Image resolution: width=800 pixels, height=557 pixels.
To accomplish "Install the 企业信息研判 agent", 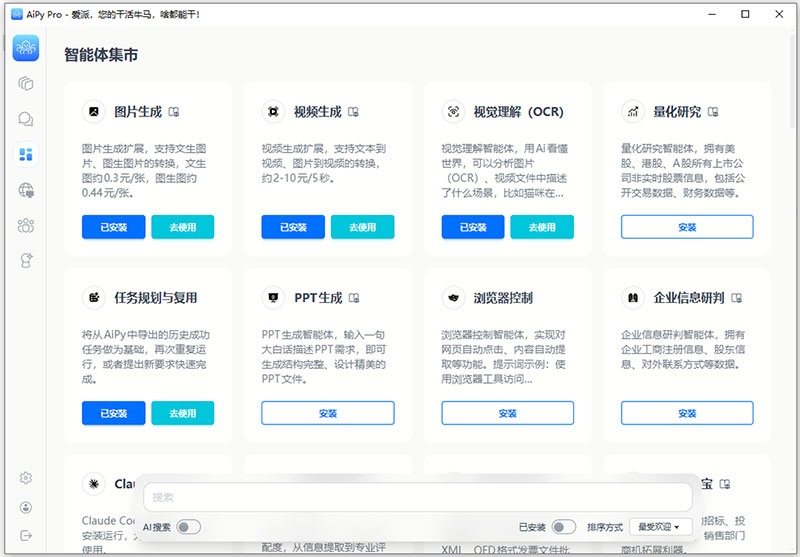I will (x=687, y=413).
